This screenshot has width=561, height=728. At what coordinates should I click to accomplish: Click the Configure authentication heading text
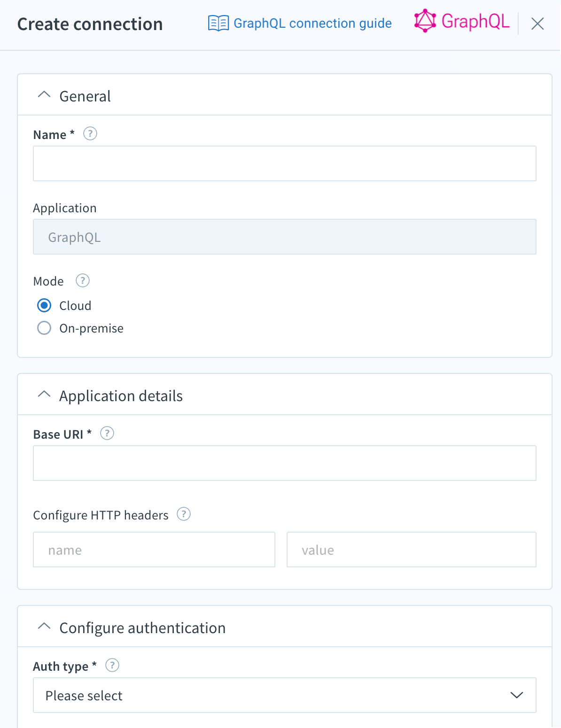pyautogui.click(x=142, y=628)
